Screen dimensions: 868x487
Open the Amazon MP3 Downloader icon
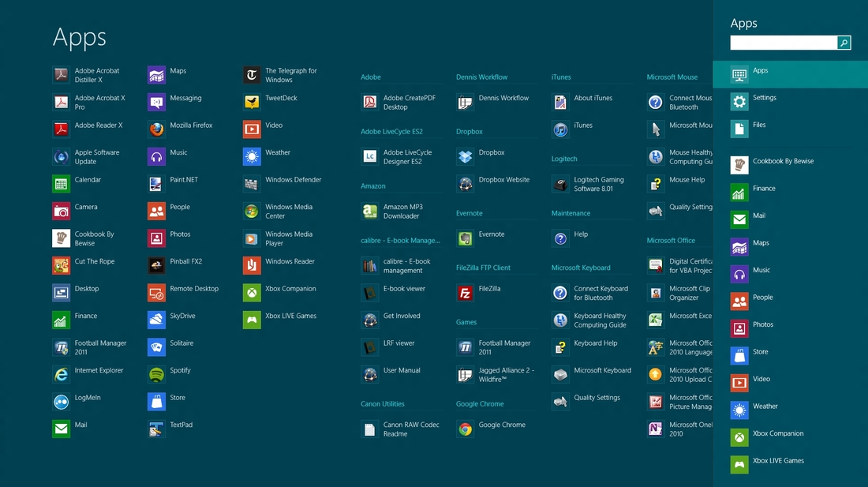(x=370, y=211)
